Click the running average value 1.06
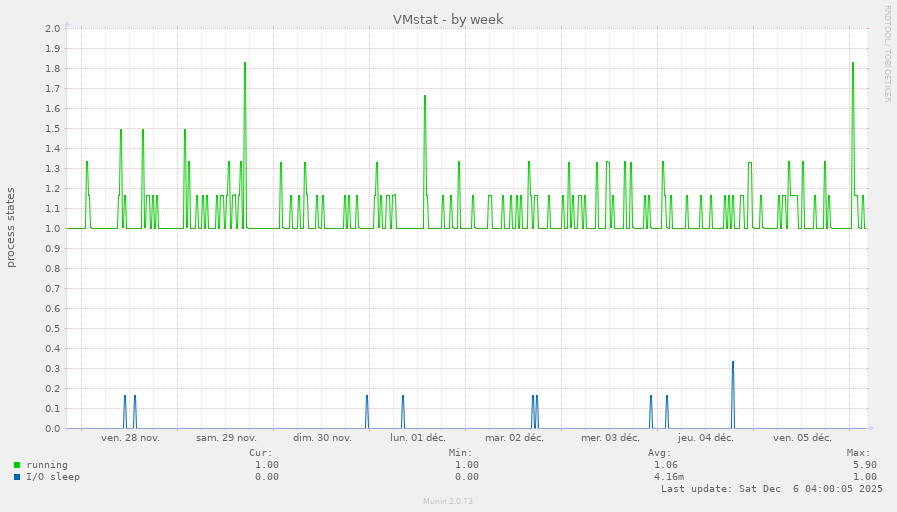897x512 pixels. tap(666, 465)
